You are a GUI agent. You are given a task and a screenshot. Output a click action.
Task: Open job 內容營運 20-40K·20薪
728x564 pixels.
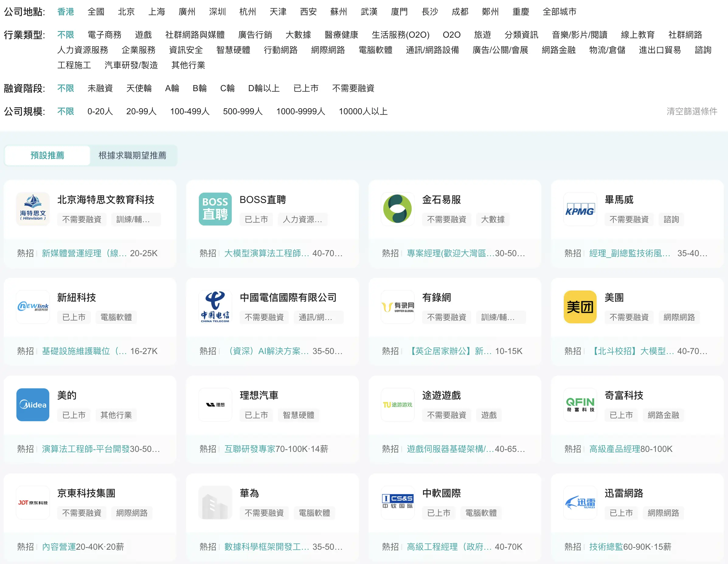[59, 547]
